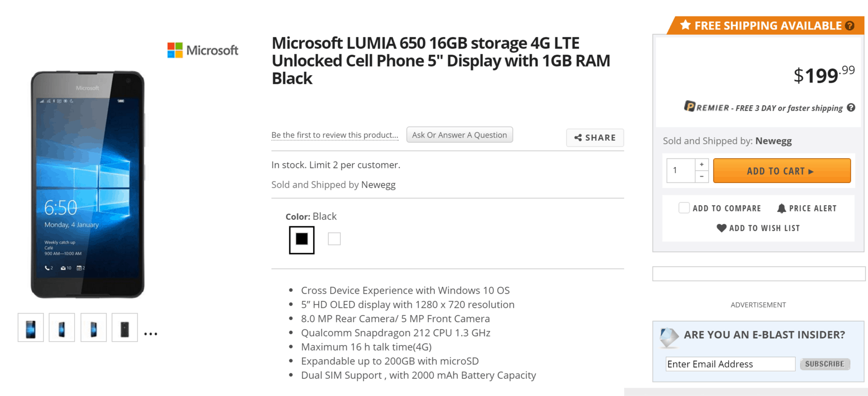Click the Premier shipping info question mark icon
Screen dimensions: 868x396
tap(851, 107)
